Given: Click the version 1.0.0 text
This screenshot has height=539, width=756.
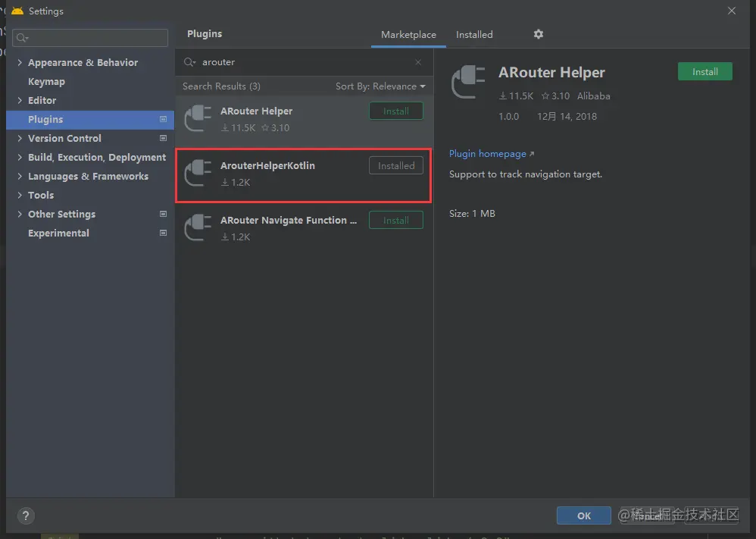Looking at the screenshot, I should 508,116.
